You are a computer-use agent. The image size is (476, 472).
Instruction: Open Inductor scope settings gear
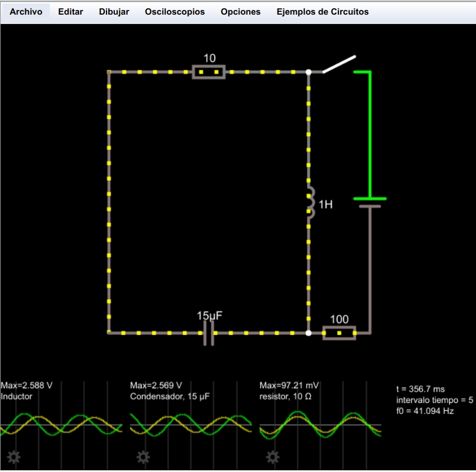coord(13,457)
